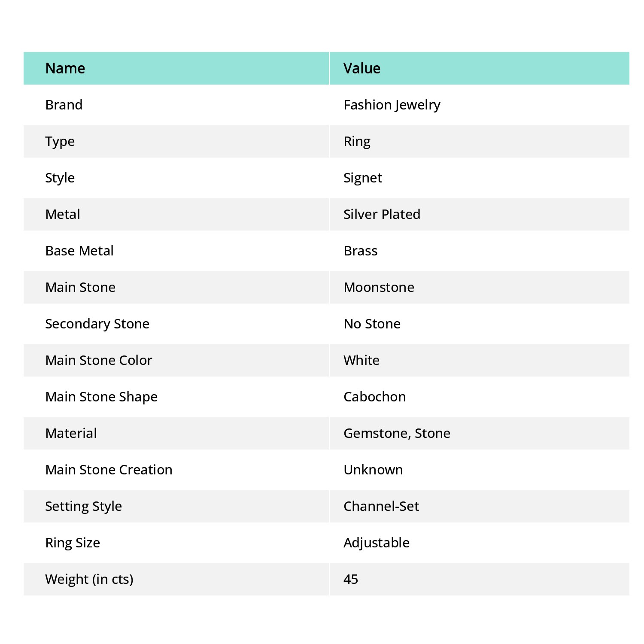Image resolution: width=644 pixels, height=644 pixels.
Task: Click the Moonstone value
Action: 379,287
